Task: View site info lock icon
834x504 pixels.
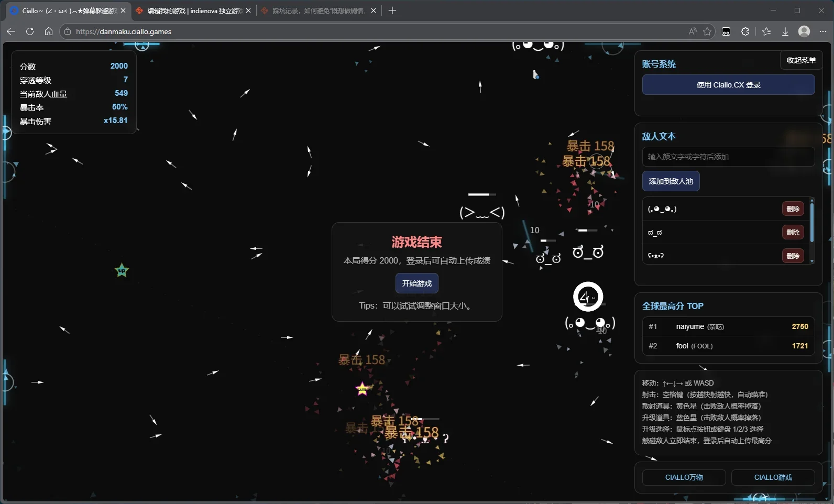Action: click(68, 31)
